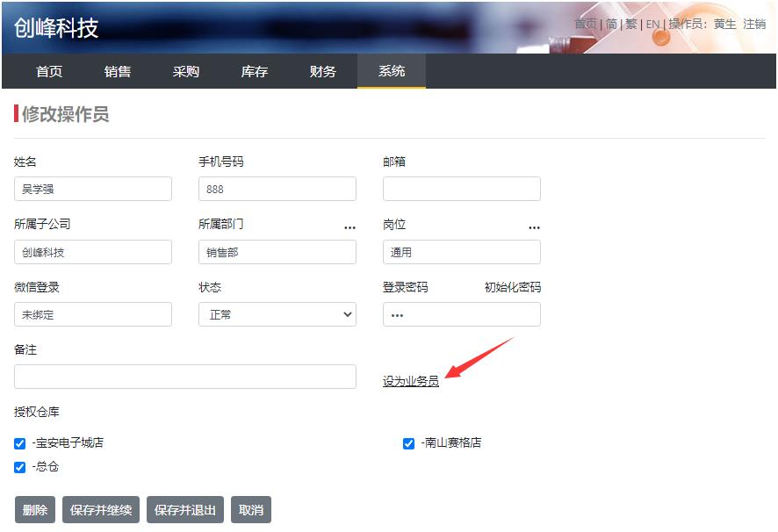778x532 pixels.
Task: Uncheck the 南山赛格店 warehouse checkbox
Action: click(408, 443)
